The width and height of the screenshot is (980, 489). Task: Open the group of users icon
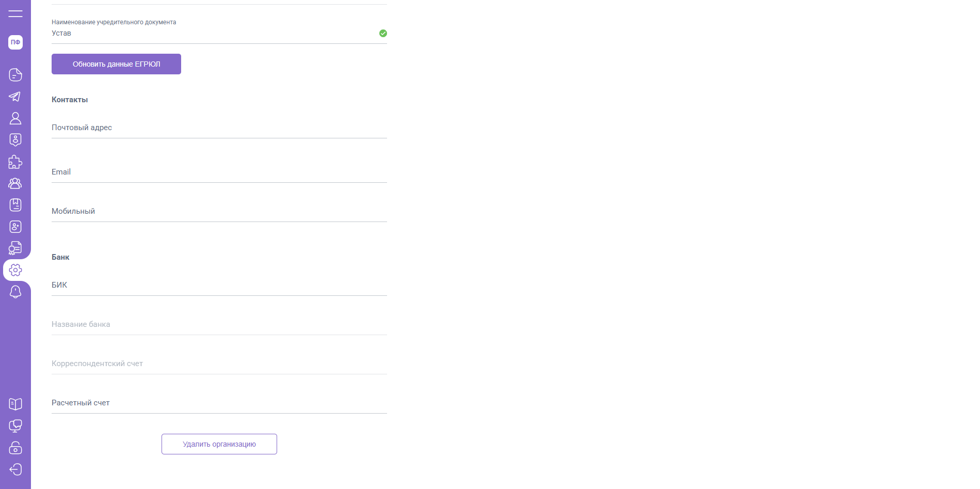pyautogui.click(x=15, y=183)
